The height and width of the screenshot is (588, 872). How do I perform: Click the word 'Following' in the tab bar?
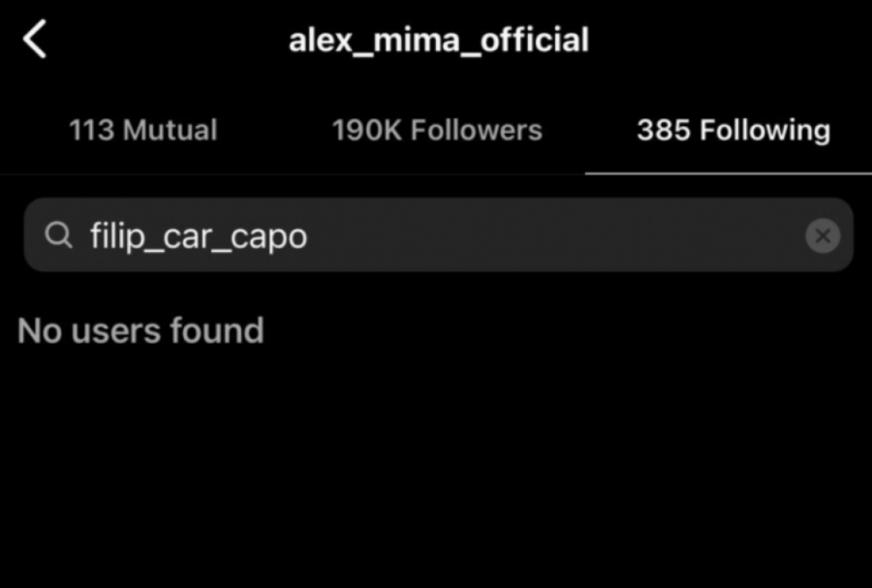765,131
